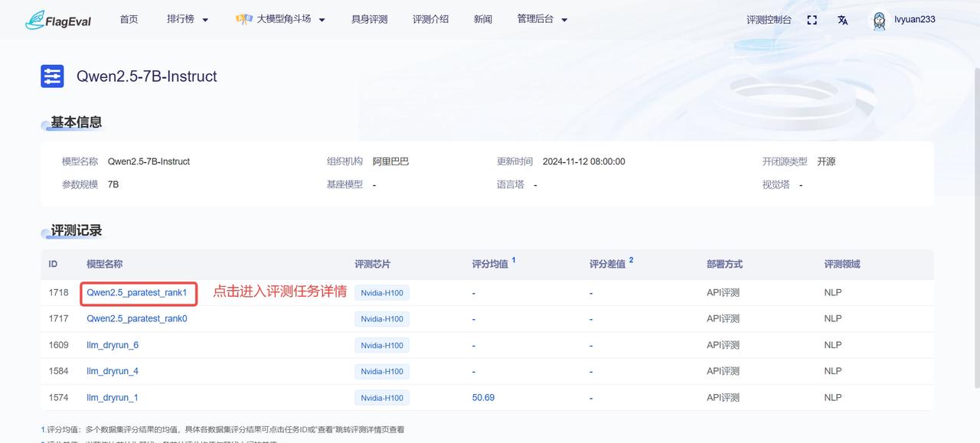Expand the 管理后台 dropdown
This screenshot has height=443, width=980.
[542, 19]
